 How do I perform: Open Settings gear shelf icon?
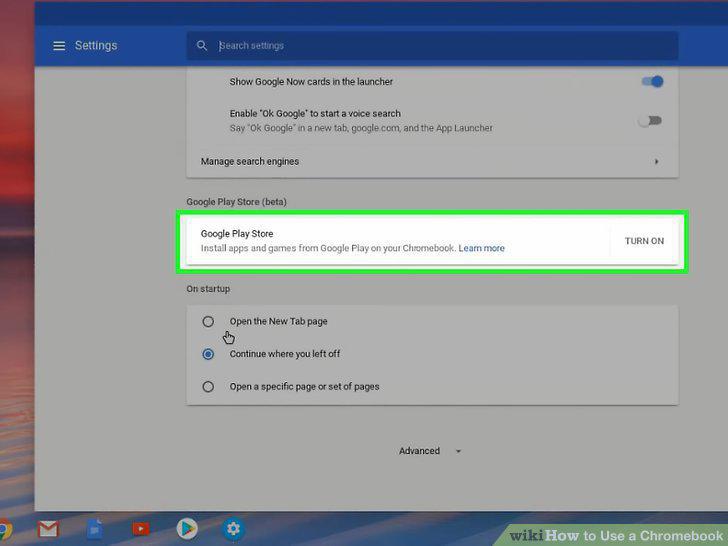click(233, 529)
